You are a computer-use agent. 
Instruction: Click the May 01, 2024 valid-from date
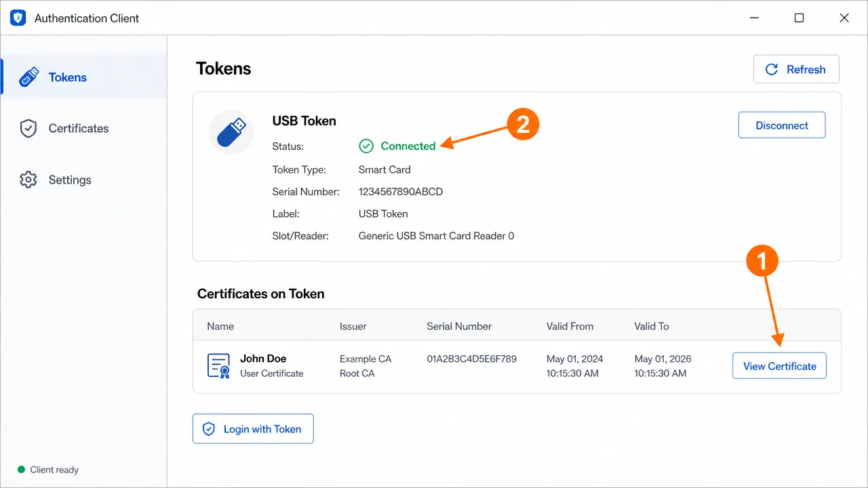tap(575, 359)
